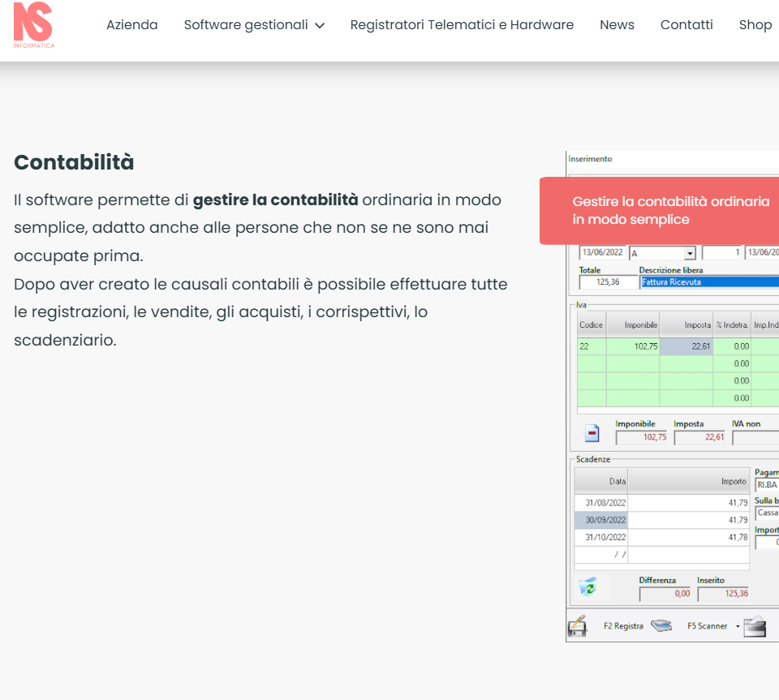Viewport: 779px width, 700px height.
Task: Navigate to the News section
Action: point(617,25)
